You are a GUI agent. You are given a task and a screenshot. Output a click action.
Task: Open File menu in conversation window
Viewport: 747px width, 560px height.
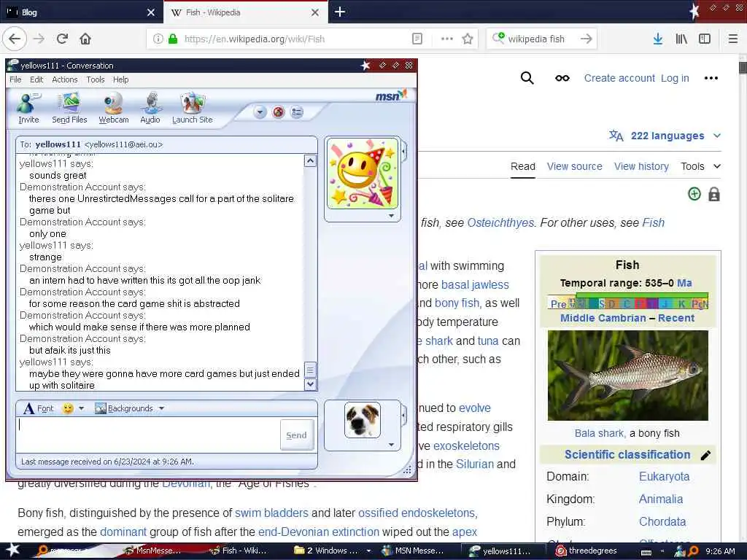click(15, 79)
